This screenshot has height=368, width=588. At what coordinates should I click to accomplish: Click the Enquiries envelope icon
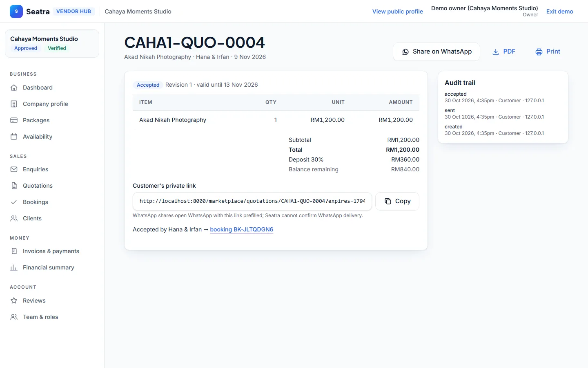tap(14, 169)
